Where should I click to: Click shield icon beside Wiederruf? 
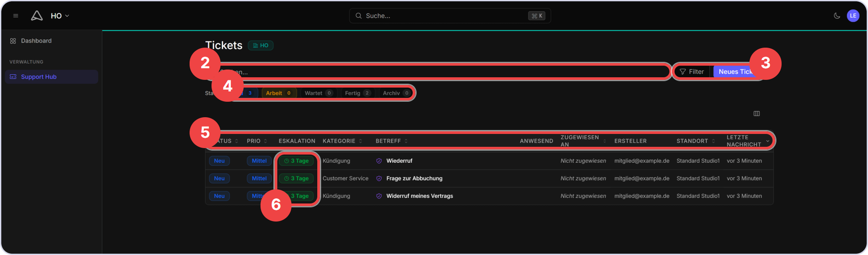point(379,161)
